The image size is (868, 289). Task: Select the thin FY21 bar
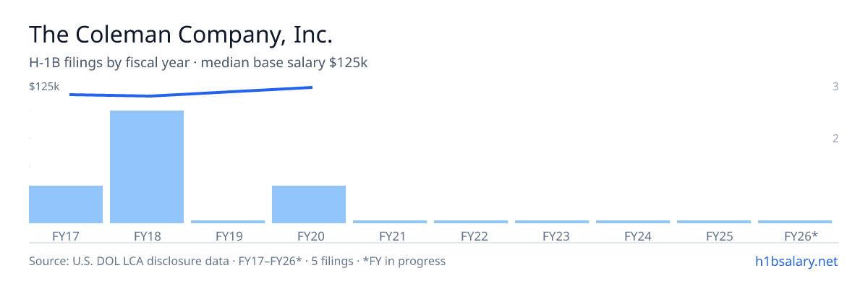point(390,222)
